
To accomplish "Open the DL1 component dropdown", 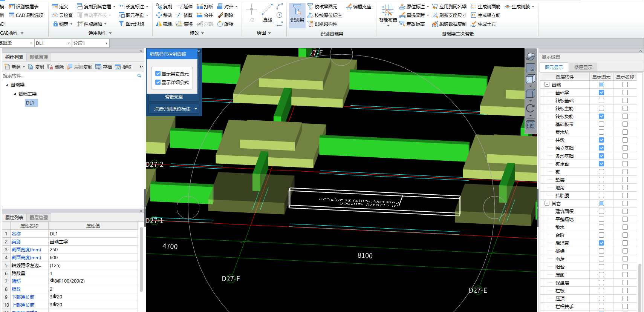I will pos(69,43).
